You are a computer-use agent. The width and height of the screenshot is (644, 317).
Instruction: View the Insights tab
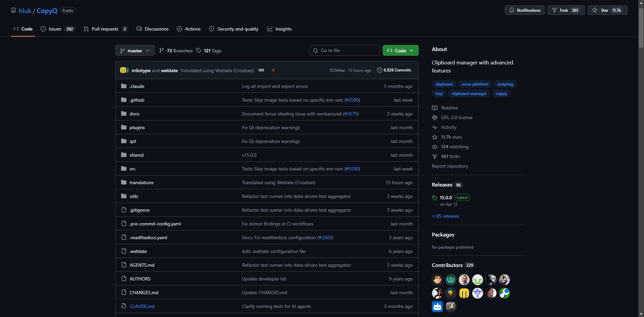(279, 29)
